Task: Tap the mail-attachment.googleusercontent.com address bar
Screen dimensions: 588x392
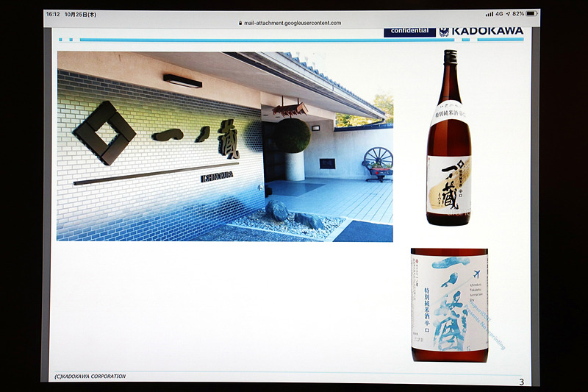Action: coord(290,23)
